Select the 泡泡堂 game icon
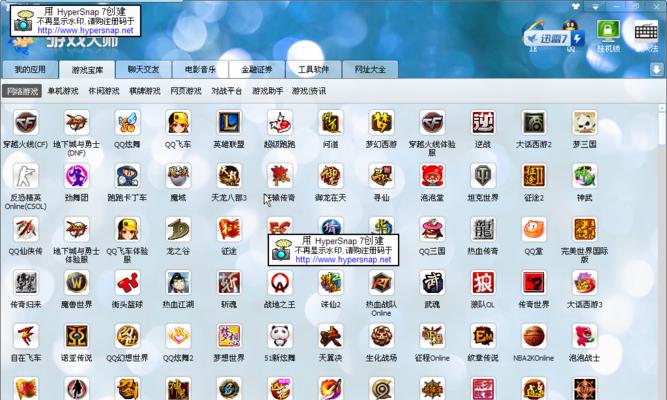 432,176
